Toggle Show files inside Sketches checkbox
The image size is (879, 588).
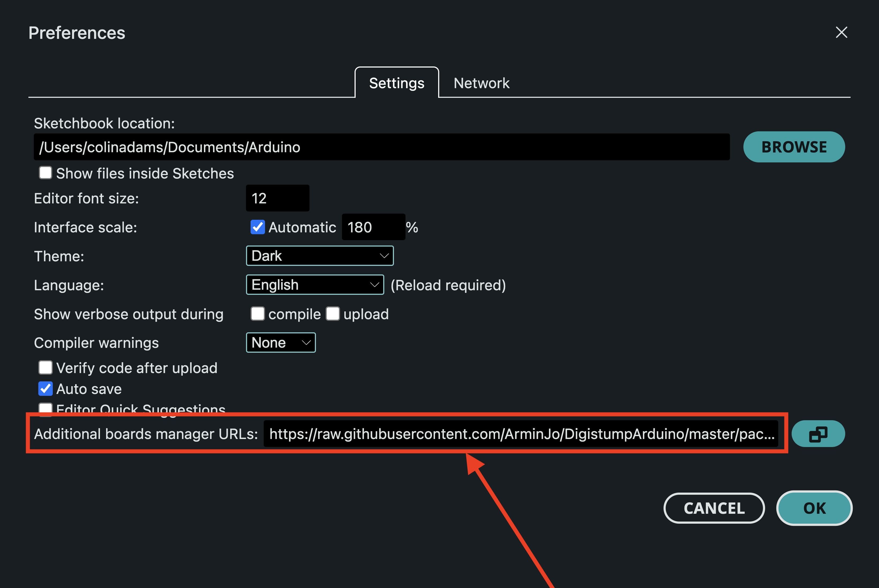point(45,173)
